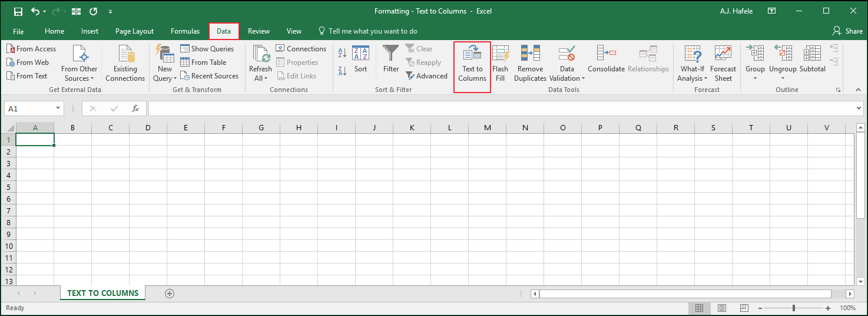The width and height of the screenshot is (868, 316).
Task: Open the New Query dropdown
Action: 165,64
